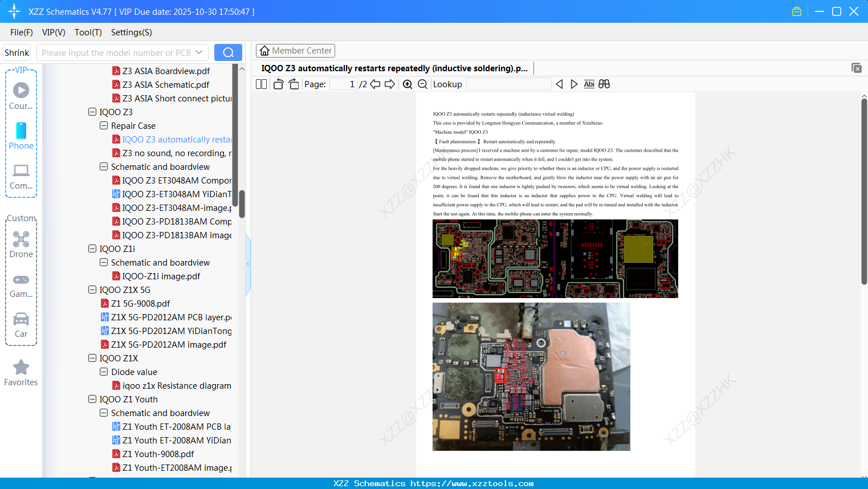Viewport: 868px width, 489px height.
Task: Open Favorites
Action: pos(21,373)
